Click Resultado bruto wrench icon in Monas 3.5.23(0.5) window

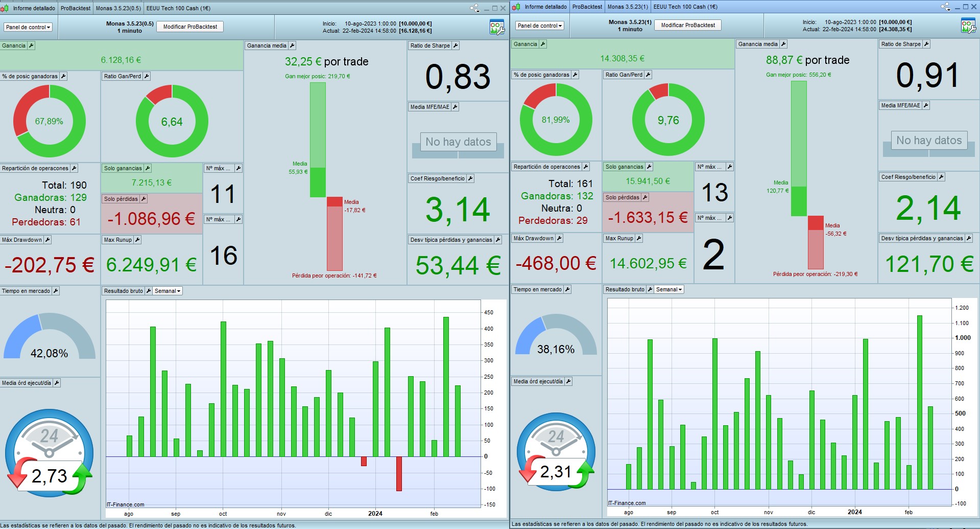pyautogui.click(x=149, y=291)
